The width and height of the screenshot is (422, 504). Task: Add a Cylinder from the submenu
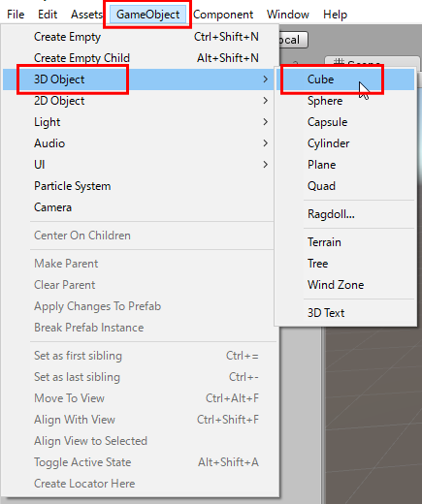346,143
